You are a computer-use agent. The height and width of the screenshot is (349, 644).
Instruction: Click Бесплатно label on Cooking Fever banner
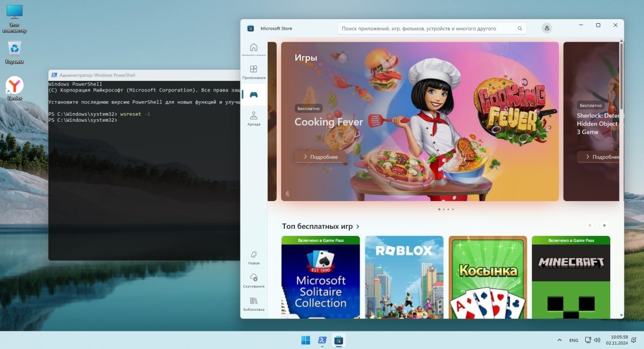(308, 108)
